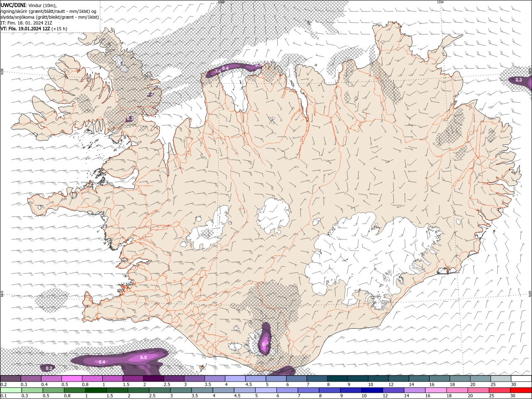Click the '30' label in lower legend row
This screenshot has width=532, height=399.
(x=514, y=396)
